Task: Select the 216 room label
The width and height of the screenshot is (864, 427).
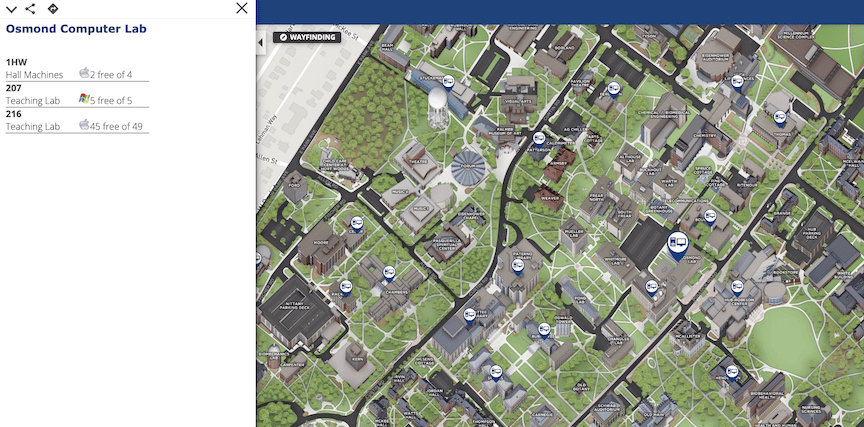Action: pos(14,114)
